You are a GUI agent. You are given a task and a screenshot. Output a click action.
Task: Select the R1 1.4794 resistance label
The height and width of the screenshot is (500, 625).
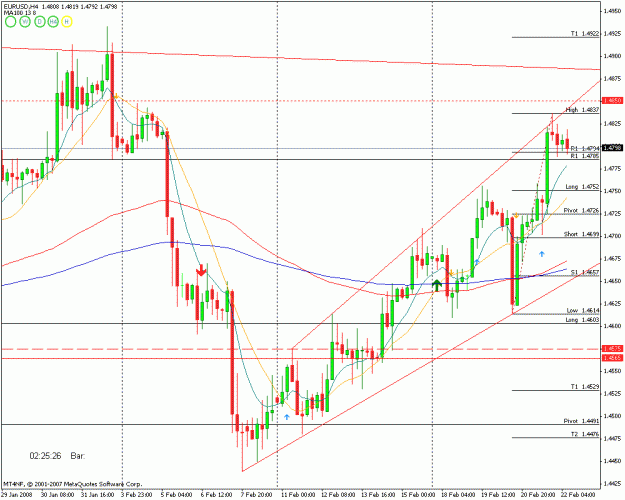click(584, 148)
